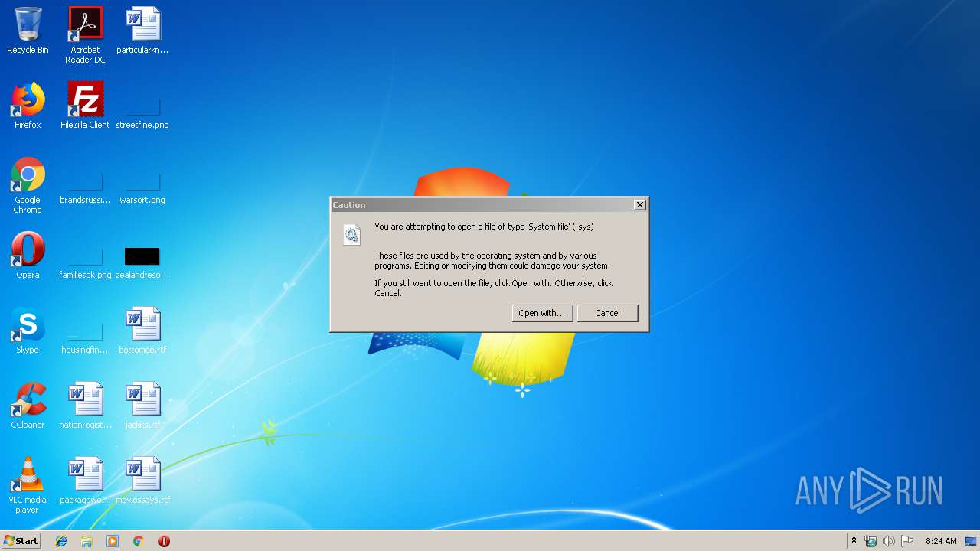The width and height of the screenshot is (980, 551).
Task: Open Chrome from taskbar
Action: 138,541
